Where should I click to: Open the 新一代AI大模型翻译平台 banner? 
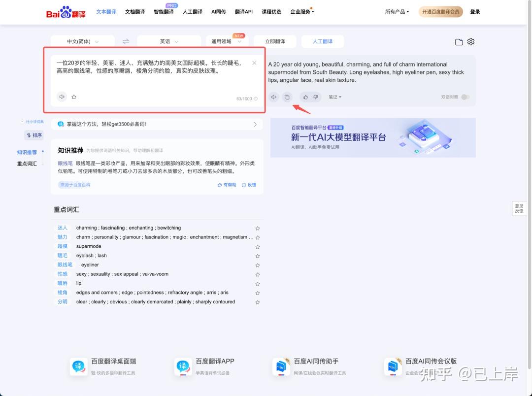point(373,138)
